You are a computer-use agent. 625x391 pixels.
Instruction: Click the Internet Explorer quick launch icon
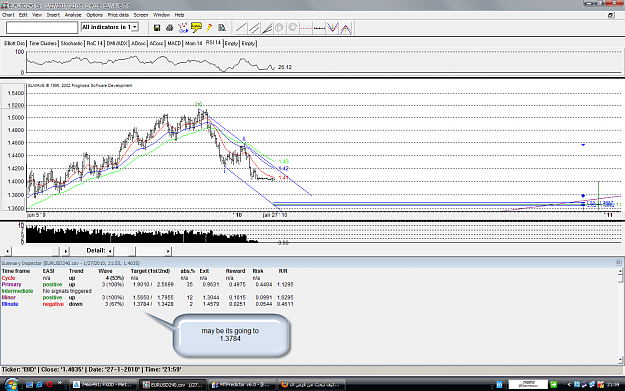click(x=39, y=385)
